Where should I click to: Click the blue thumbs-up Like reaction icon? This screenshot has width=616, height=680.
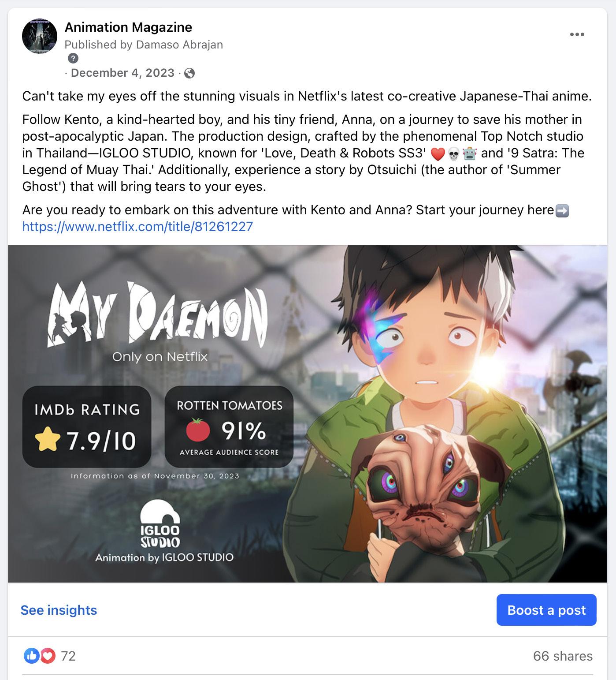click(x=31, y=656)
